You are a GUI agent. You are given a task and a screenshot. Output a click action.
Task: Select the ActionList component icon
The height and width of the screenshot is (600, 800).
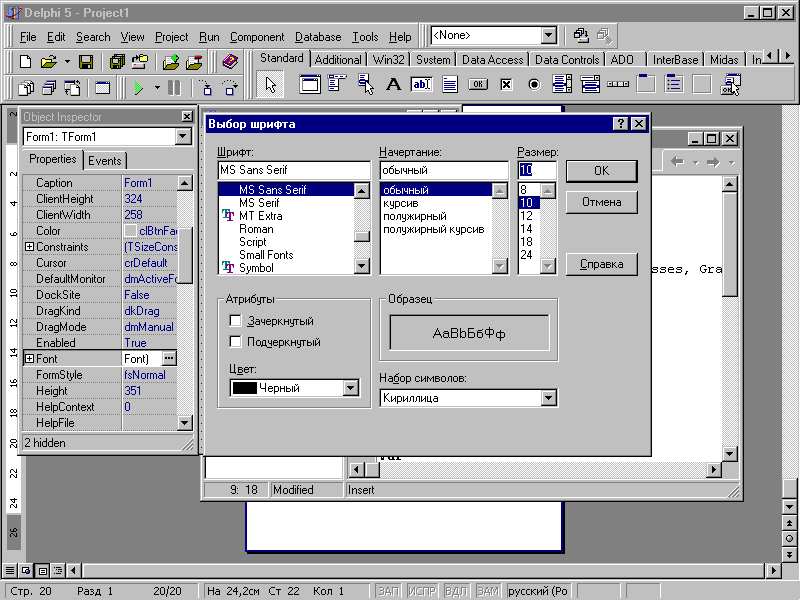[731, 84]
